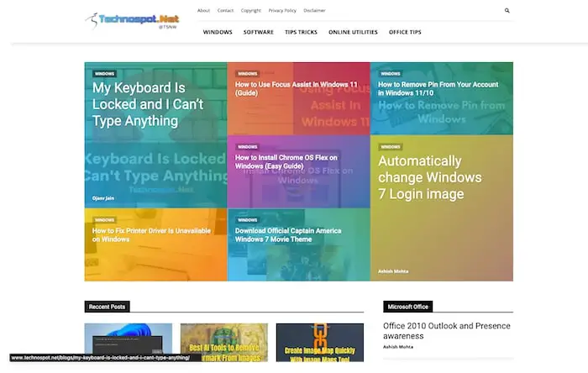The width and height of the screenshot is (588, 373).
Task: Open author Ojasv Jain's page
Action: point(103,198)
